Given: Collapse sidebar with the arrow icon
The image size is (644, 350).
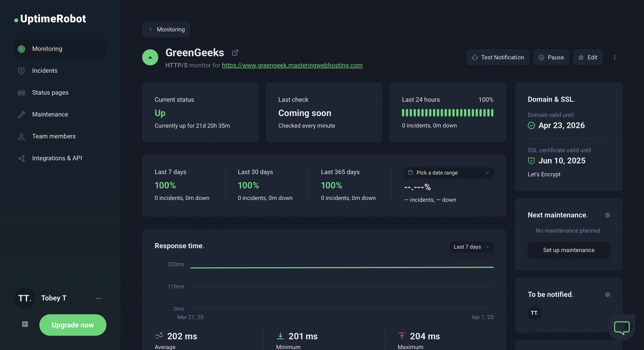Looking at the screenshot, I should (25, 324).
